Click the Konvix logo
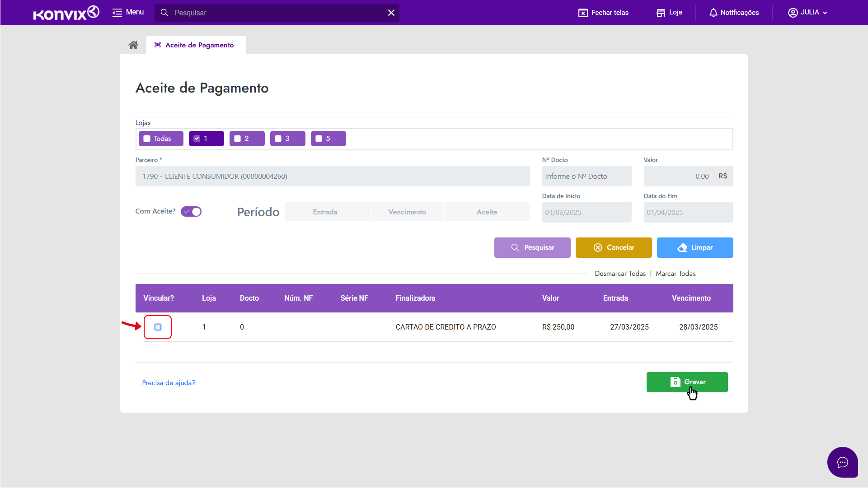Viewport: 868px width, 488px height. (x=66, y=13)
